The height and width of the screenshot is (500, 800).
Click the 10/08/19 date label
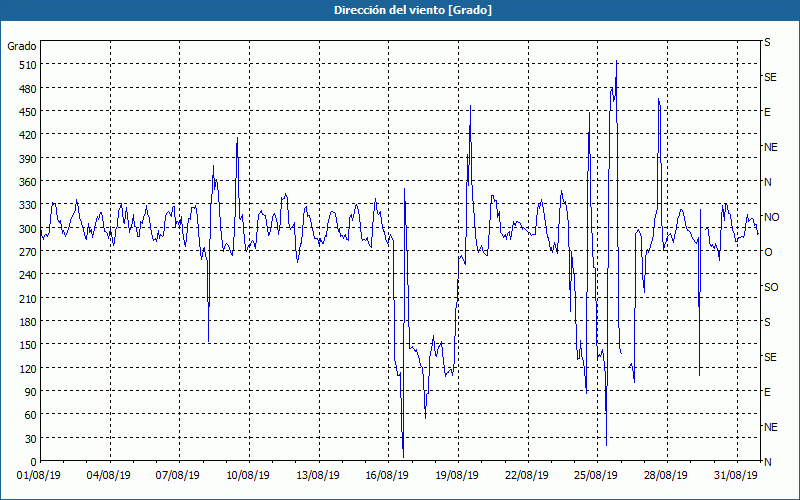pos(248,476)
